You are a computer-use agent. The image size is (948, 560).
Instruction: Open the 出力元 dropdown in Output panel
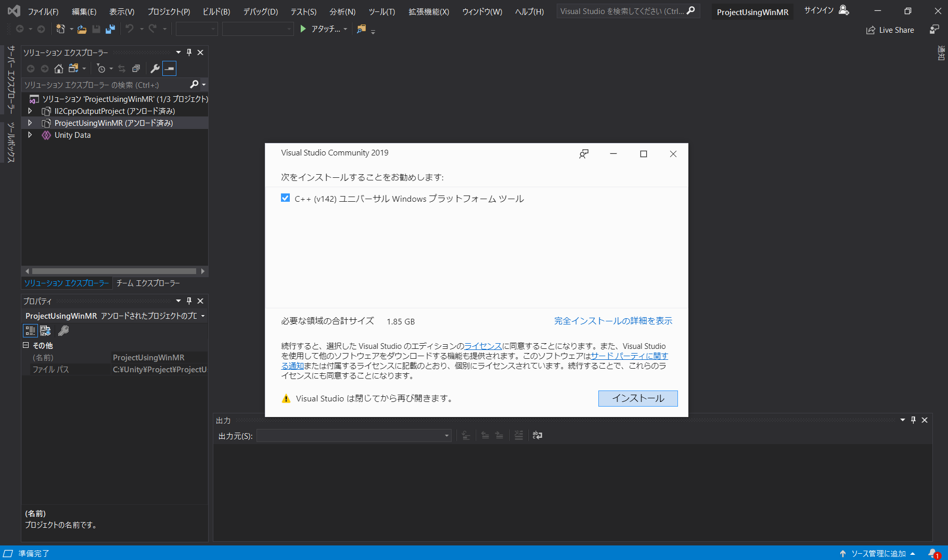446,435
